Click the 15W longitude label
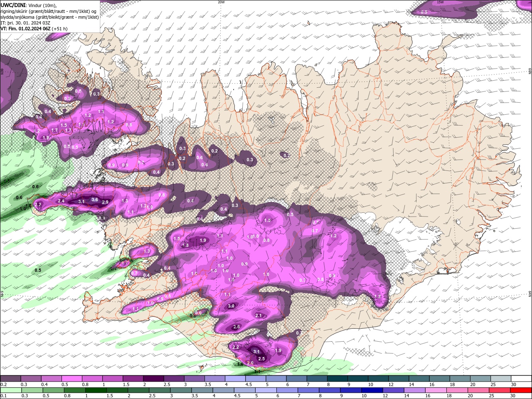Viewport: 532px width, 399px height. (x=441, y=2)
